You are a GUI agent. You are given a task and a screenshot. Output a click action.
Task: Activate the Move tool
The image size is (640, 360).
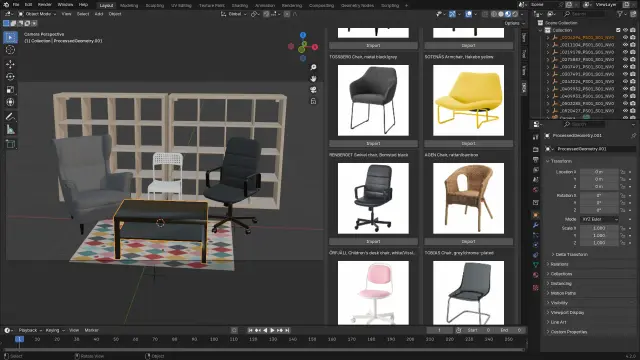coord(11,64)
